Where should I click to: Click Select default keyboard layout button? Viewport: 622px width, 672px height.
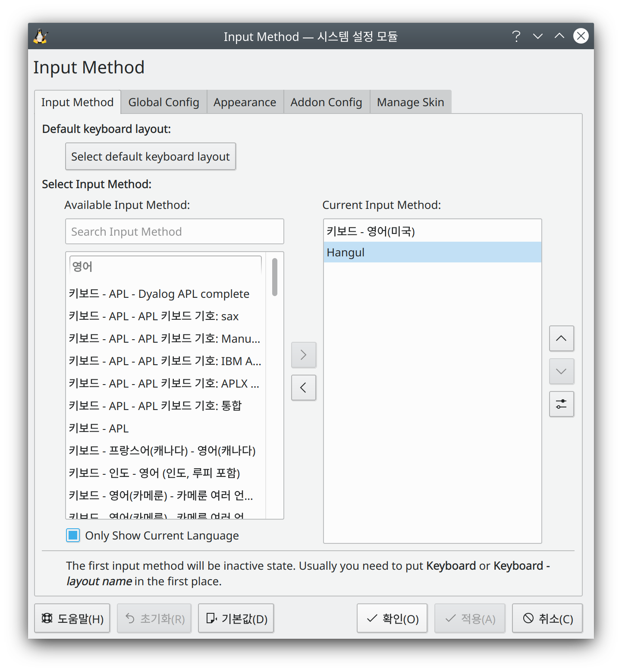(x=151, y=156)
